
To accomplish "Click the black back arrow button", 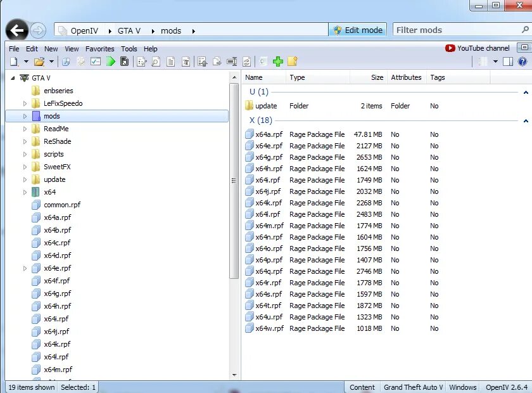I will click(16, 30).
